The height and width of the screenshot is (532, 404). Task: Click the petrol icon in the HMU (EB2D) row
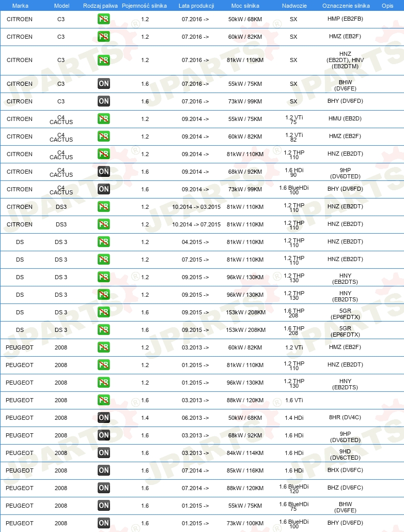coord(104,119)
